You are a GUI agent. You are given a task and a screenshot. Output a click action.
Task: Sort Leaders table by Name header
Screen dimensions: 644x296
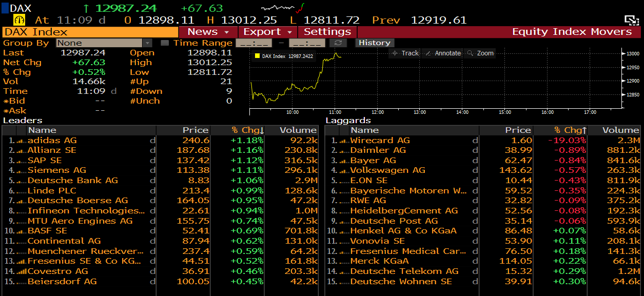(92, 130)
